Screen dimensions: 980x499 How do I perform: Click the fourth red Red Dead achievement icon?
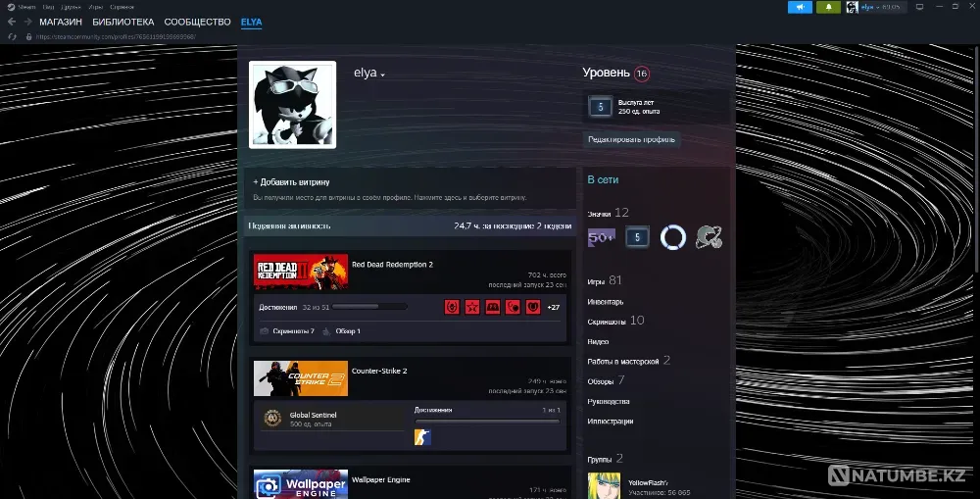[513, 307]
